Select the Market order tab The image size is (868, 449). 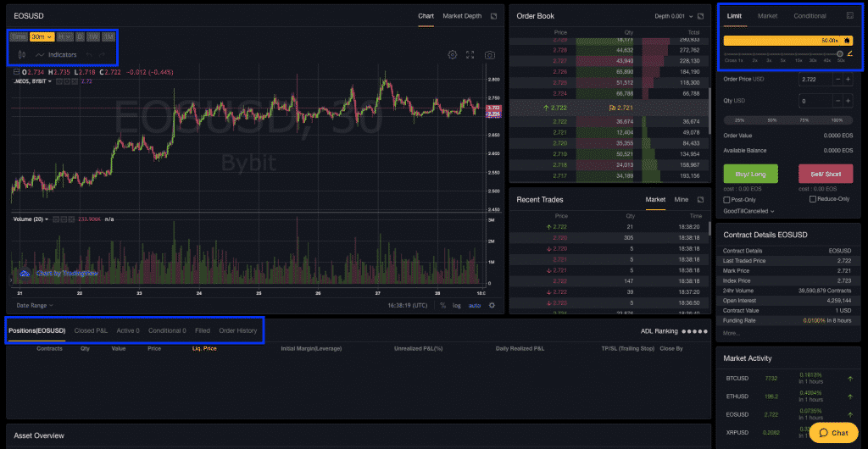click(767, 16)
